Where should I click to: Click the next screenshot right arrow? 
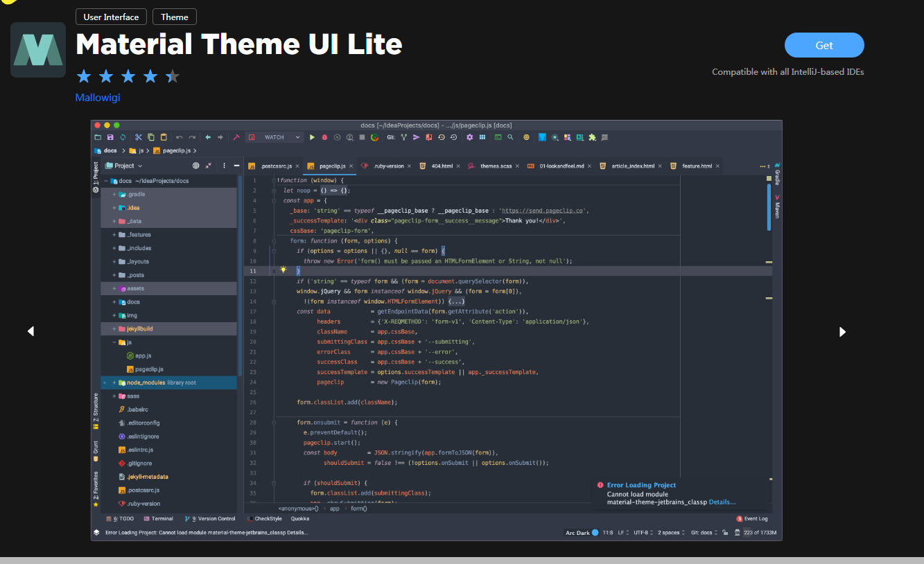[x=842, y=332]
